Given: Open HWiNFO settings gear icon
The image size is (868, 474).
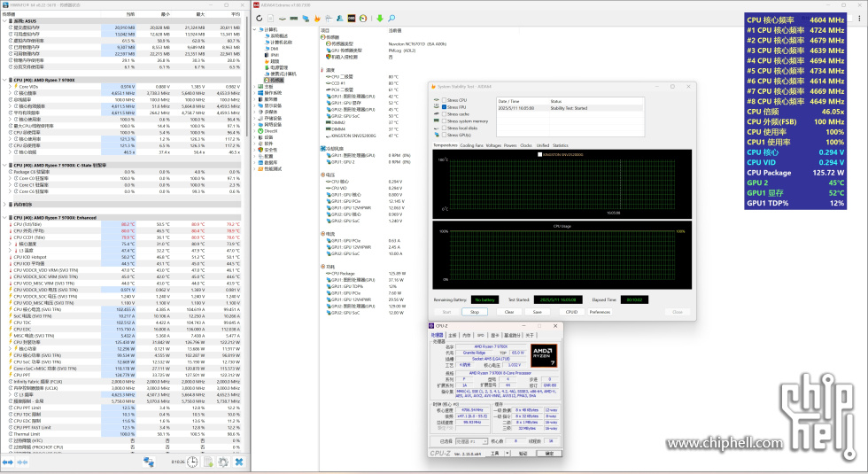Looking at the screenshot, I should (x=223, y=462).
